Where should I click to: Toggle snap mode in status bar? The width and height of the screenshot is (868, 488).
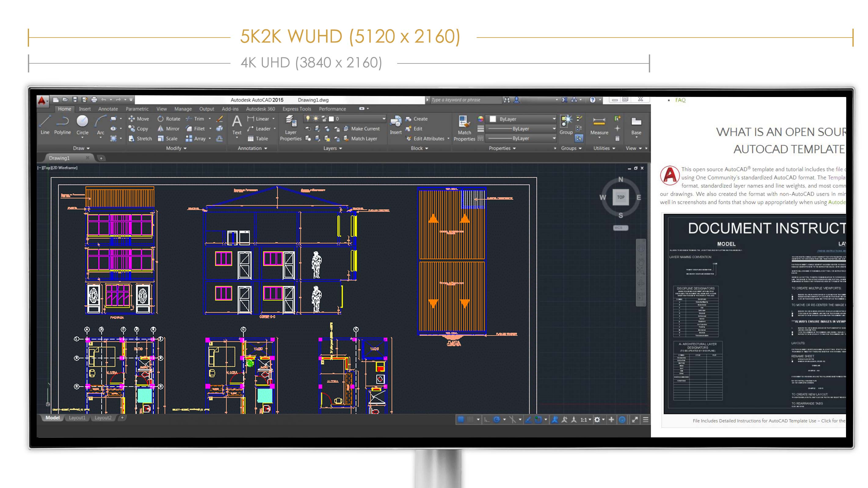[x=470, y=419]
